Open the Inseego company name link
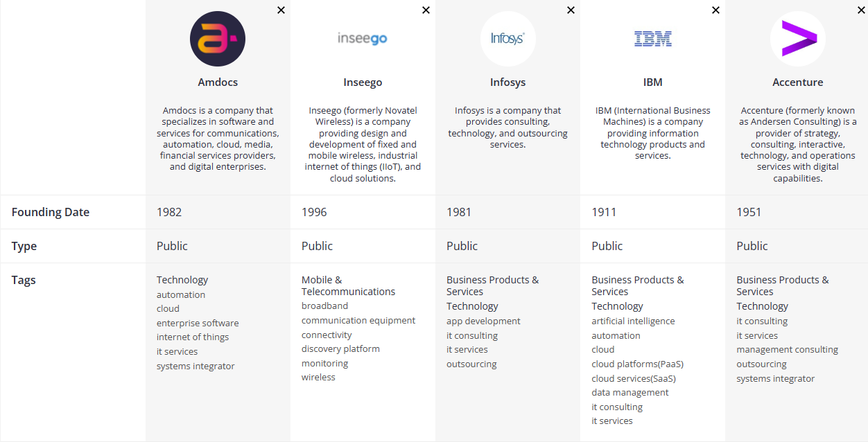The width and height of the screenshot is (868, 442). click(x=363, y=82)
